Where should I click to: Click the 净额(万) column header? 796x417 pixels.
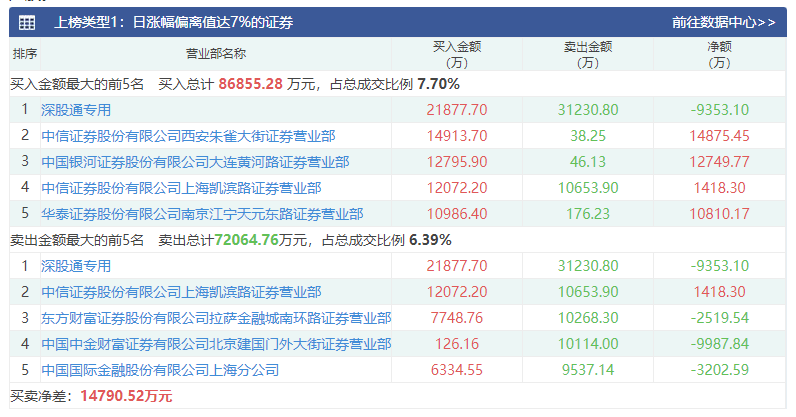click(x=719, y=54)
